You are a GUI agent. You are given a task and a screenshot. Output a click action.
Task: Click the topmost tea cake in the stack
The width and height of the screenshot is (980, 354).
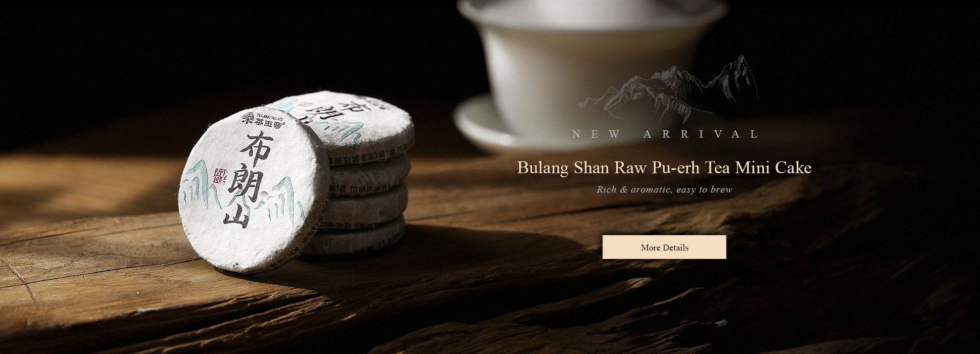366,124
